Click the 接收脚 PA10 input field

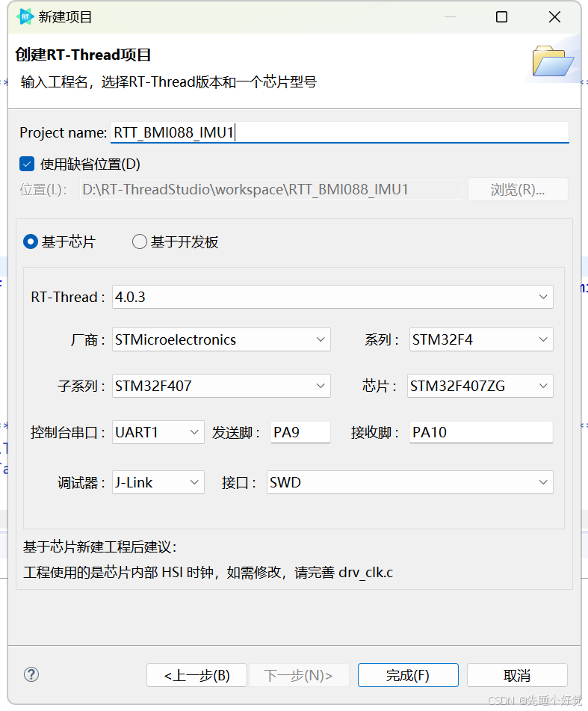coord(482,432)
